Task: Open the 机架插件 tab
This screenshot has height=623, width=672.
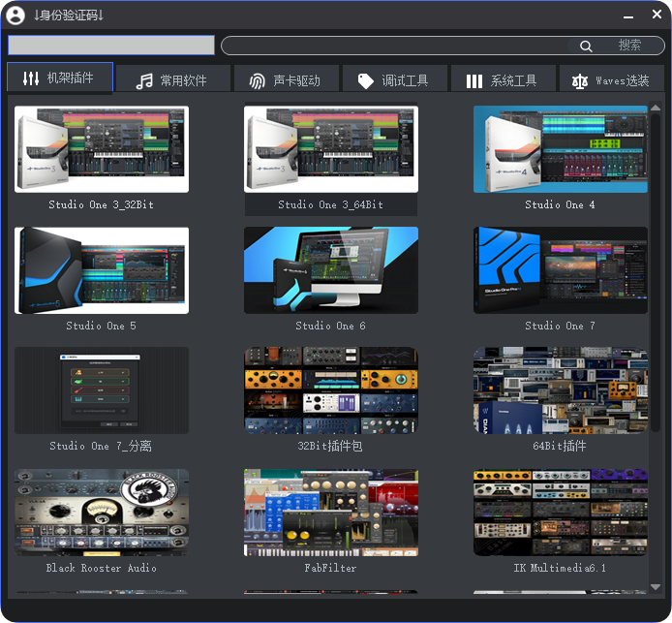Action: click(x=60, y=78)
